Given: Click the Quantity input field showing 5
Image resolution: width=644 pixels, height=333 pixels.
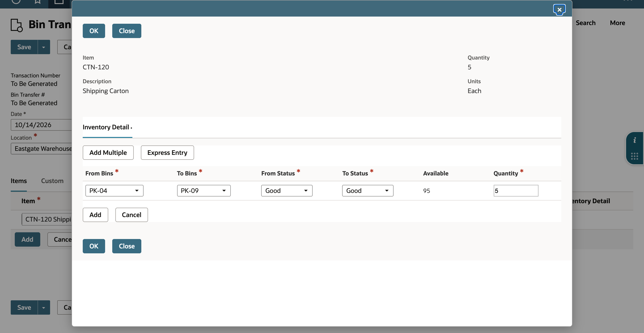Looking at the screenshot, I should pyautogui.click(x=516, y=191).
